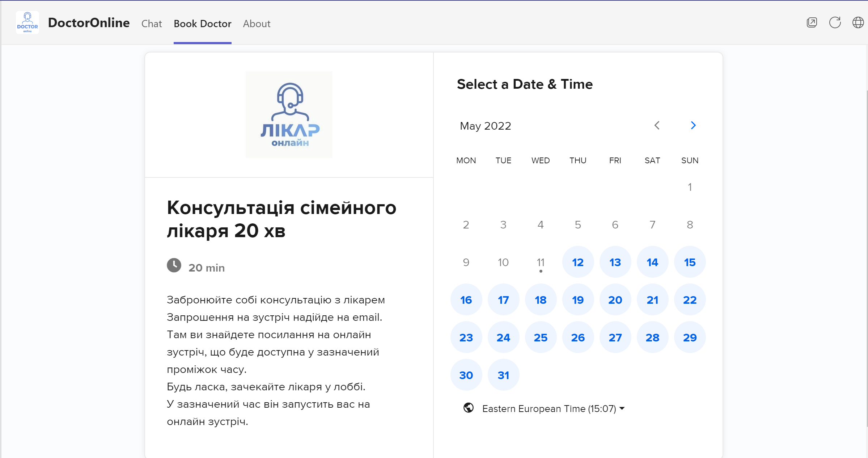Click the pop-out app icon
Image resolution: width=868 pixels, height=458 pixels.
pos(812,22)
